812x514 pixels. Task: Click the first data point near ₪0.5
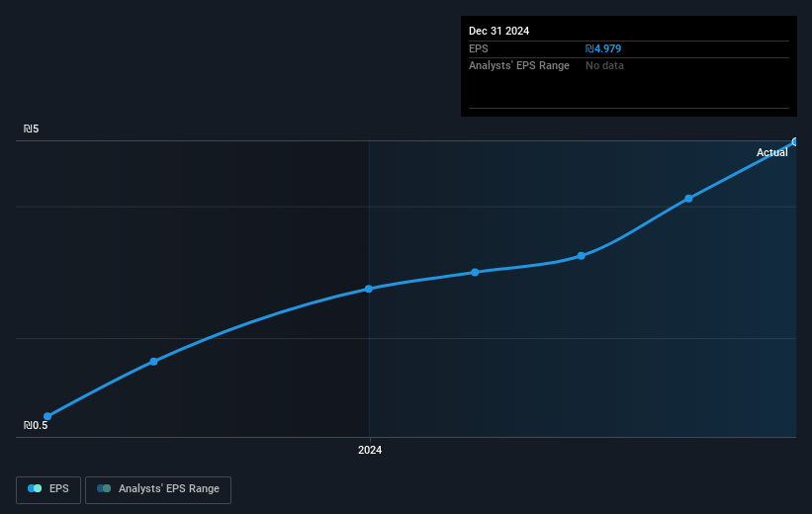click(x=47, y=416)
